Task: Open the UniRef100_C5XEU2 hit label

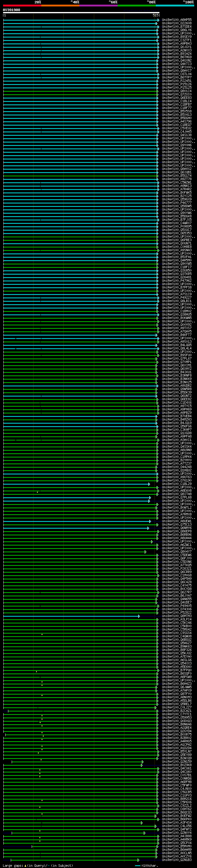Action: pos(177,128)
